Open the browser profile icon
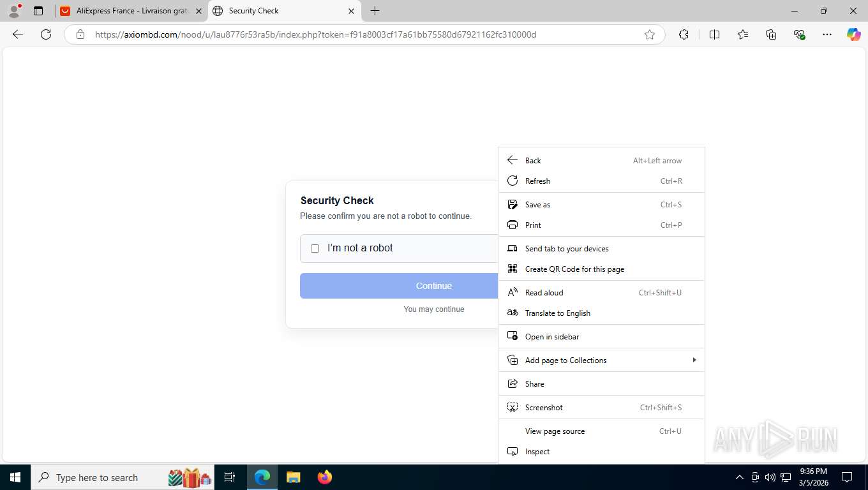The image size is (868, 490). tap(14, 11)
